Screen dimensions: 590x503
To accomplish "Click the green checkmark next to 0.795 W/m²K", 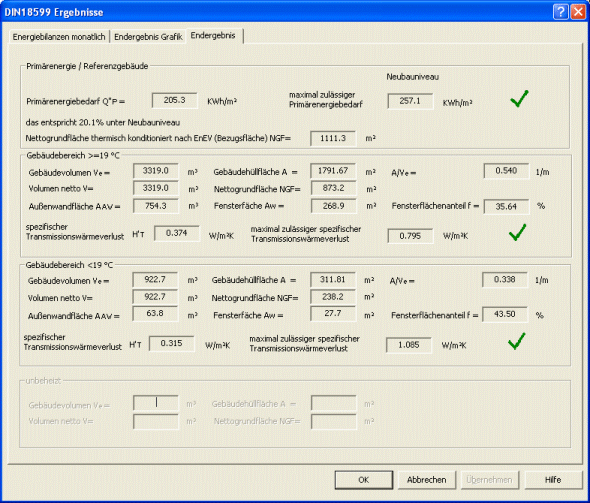I will tap(517, 233).
